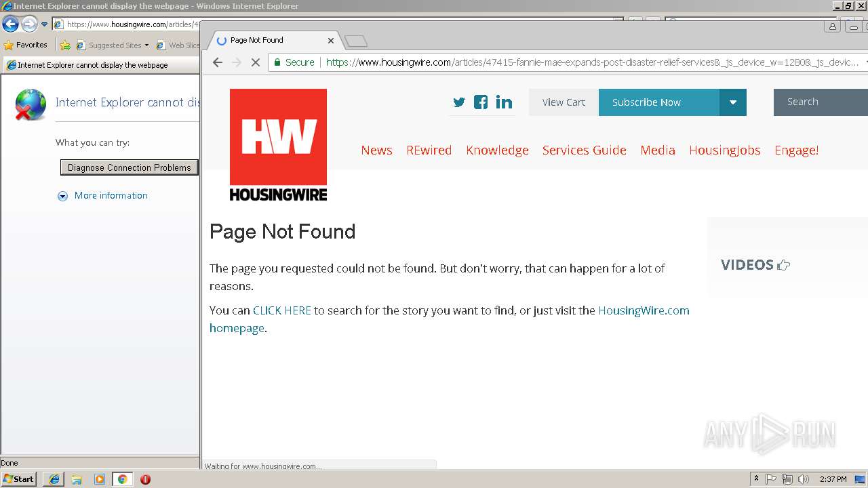The width and height of the screenshot is (868, 488).
Task: Click the red Opera taskbar icon
Action: pos(145,479)
